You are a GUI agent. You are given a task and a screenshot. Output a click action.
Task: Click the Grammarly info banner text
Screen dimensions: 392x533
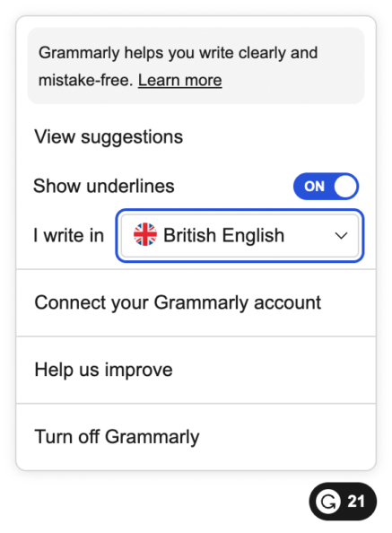tap(178, 66)
